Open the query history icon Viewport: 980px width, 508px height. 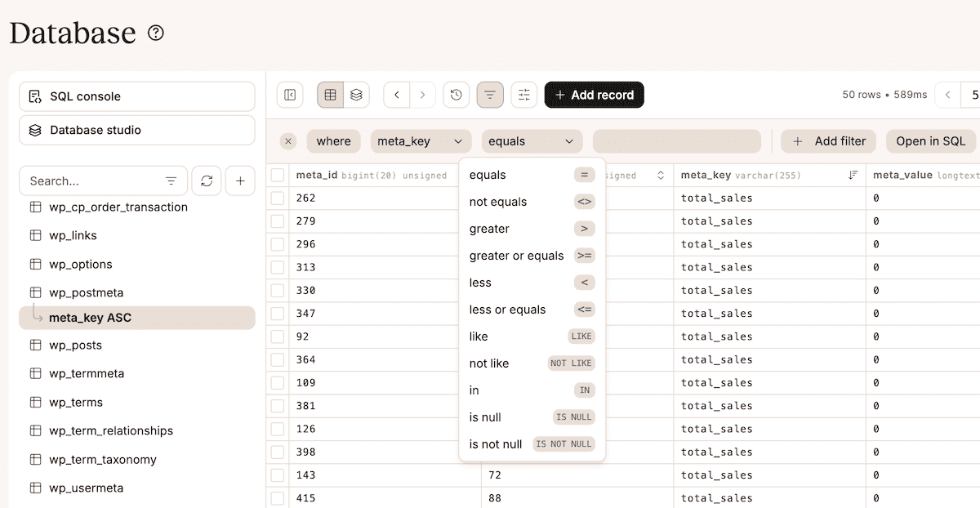[x=456, y=94]
